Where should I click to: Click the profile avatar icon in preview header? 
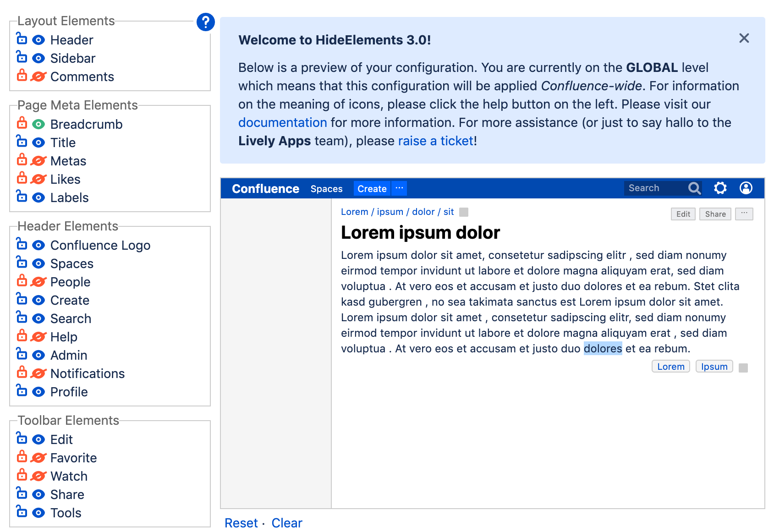[746, 188]
